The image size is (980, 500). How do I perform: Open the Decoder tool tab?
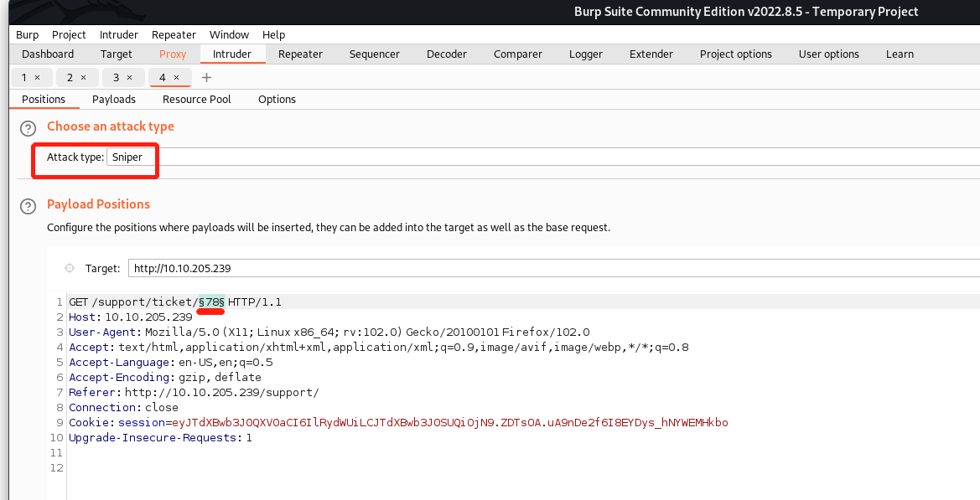[x=447, y=54]
